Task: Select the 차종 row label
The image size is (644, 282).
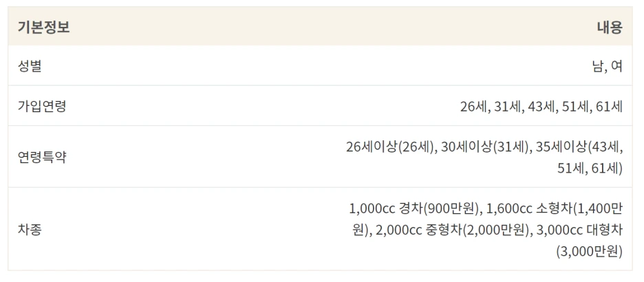Action: click(30, 230)
